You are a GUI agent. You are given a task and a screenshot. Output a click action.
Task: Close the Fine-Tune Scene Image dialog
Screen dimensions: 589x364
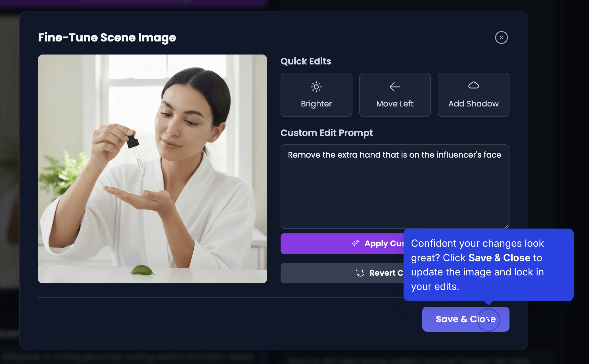click(x=501, y=37)
